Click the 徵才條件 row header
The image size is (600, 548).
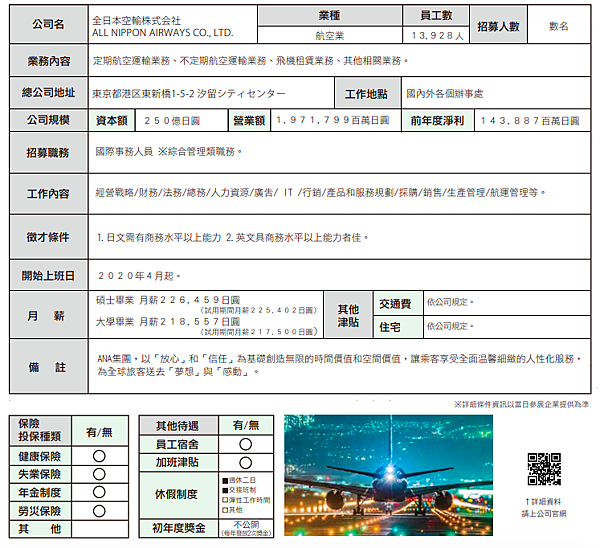[49, 237]
